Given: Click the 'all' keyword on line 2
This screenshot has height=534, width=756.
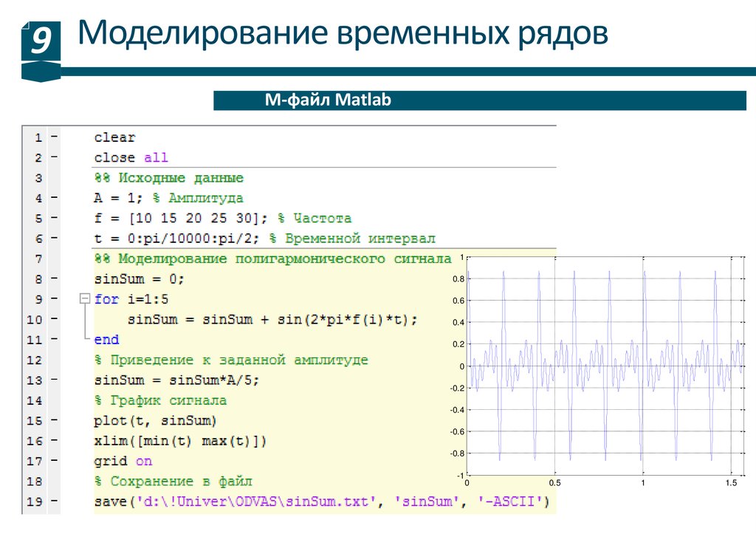Looking at the screenshot, I should pyautogui.click(x=156, y=158).
